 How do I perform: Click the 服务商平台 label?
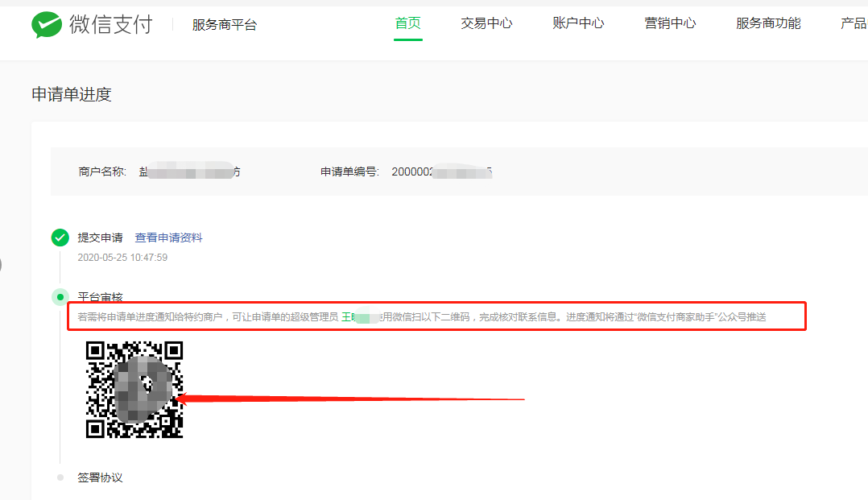pyautogui.click(x=225, y=25)
